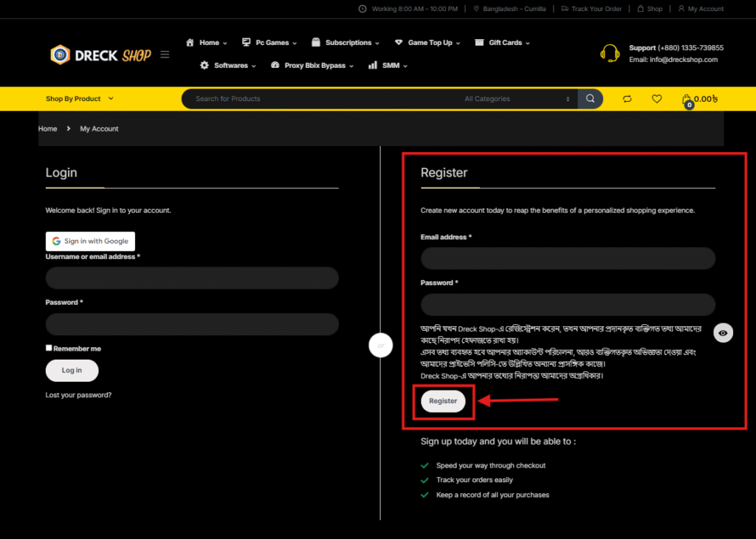Click the delivery truck icon
The width and height of the screenshot is (756, 539).
pyautogui.click(x=565, y=9)
